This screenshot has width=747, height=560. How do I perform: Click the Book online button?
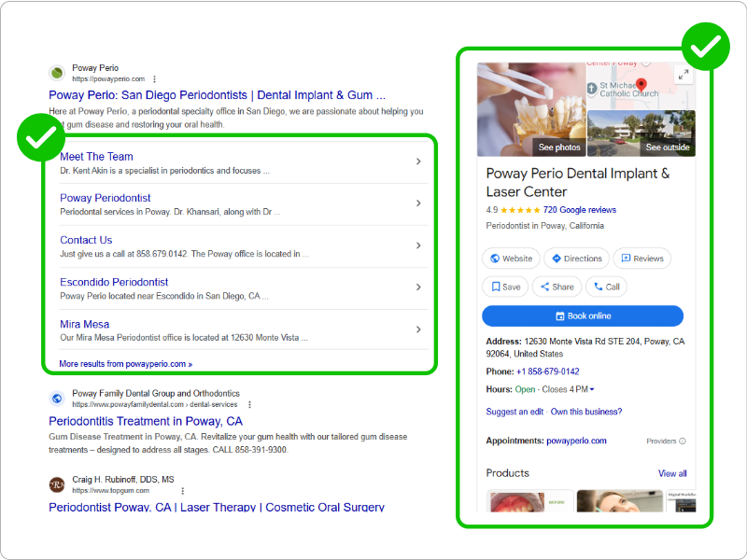click(583, 316)
